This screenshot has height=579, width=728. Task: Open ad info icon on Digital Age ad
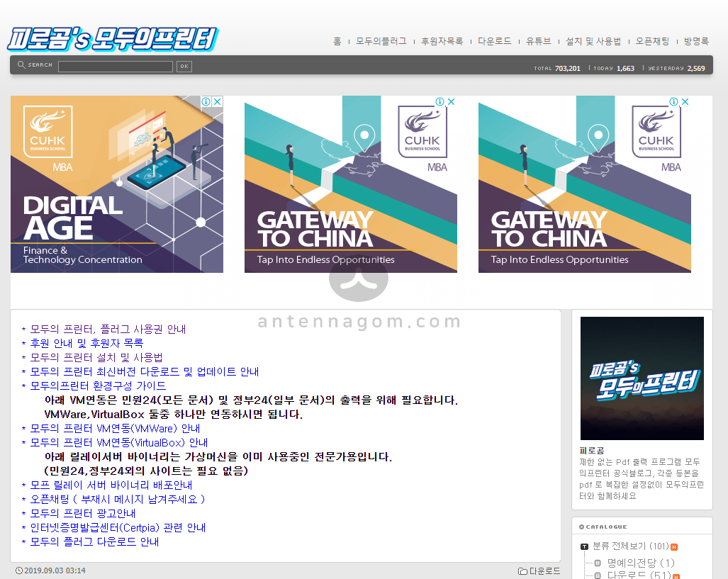point(206,101)
